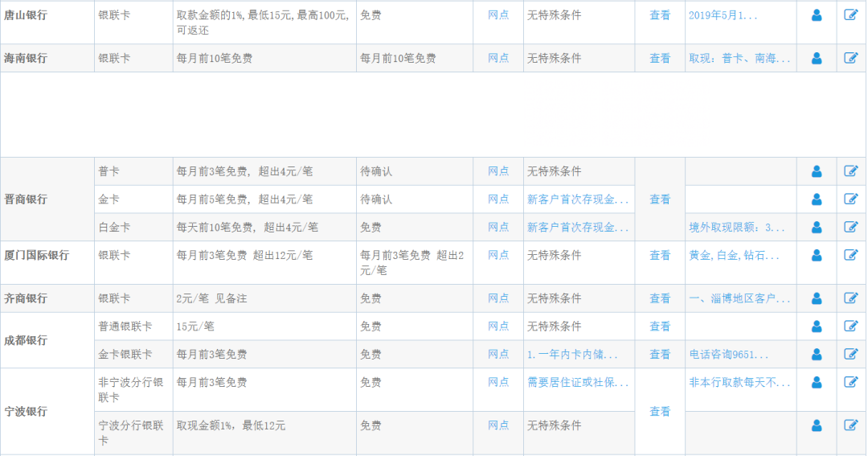Click user icon for 宁波分行银联卡 row

coord(817,425)
